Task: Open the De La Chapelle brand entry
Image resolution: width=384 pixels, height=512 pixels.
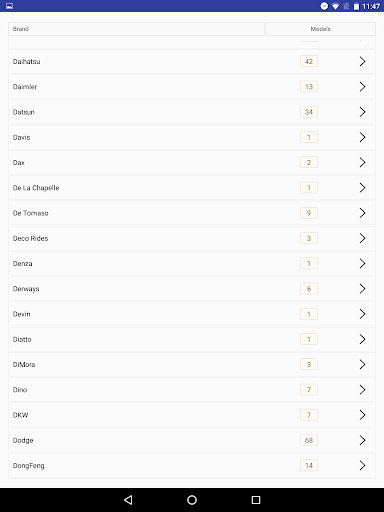Action: (192, 188)
